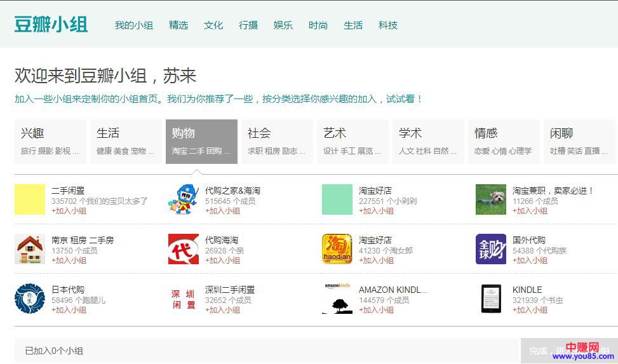Screen dimensions: 618x364
Task: Switch to the 兴趣 category tab
Action: pyautogui.click(x=50, y=141)
